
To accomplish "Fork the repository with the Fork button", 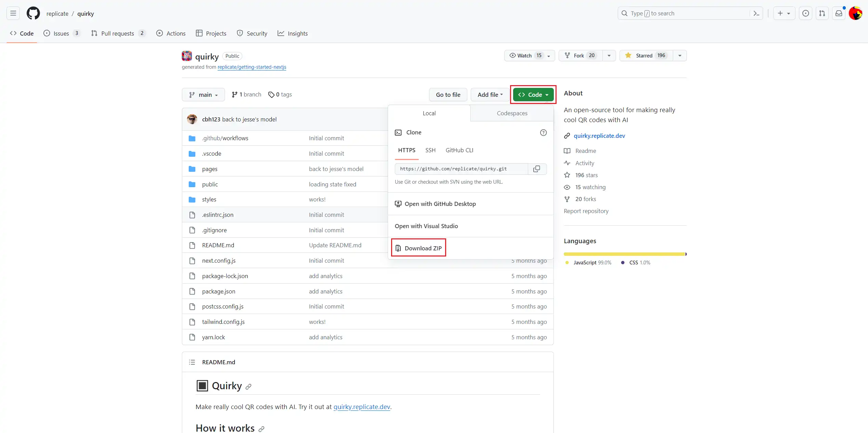I will [x=580, y=55].
